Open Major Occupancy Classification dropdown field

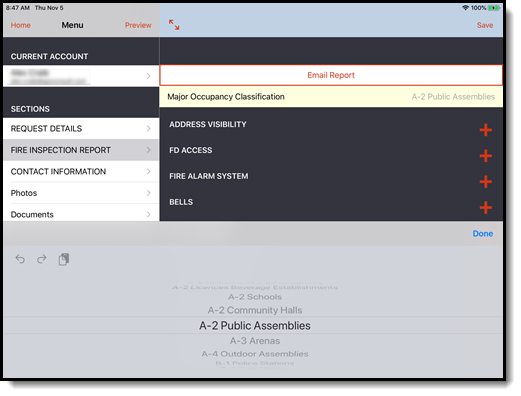(x=331, y=97)
